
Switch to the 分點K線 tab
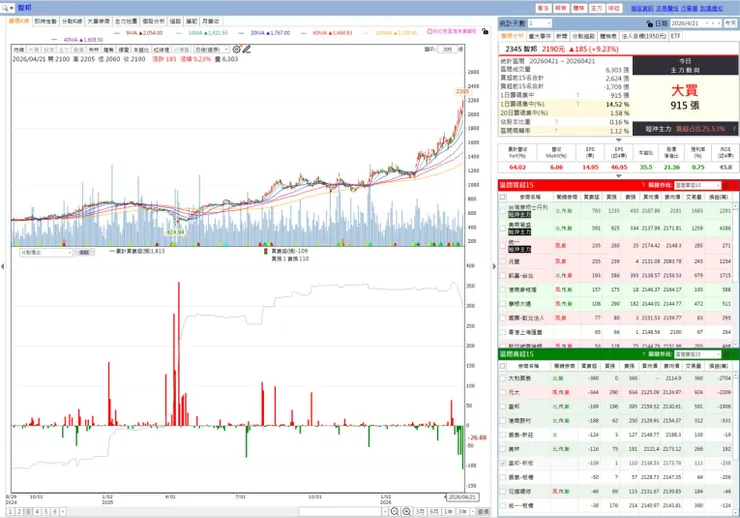click(72, 21)
